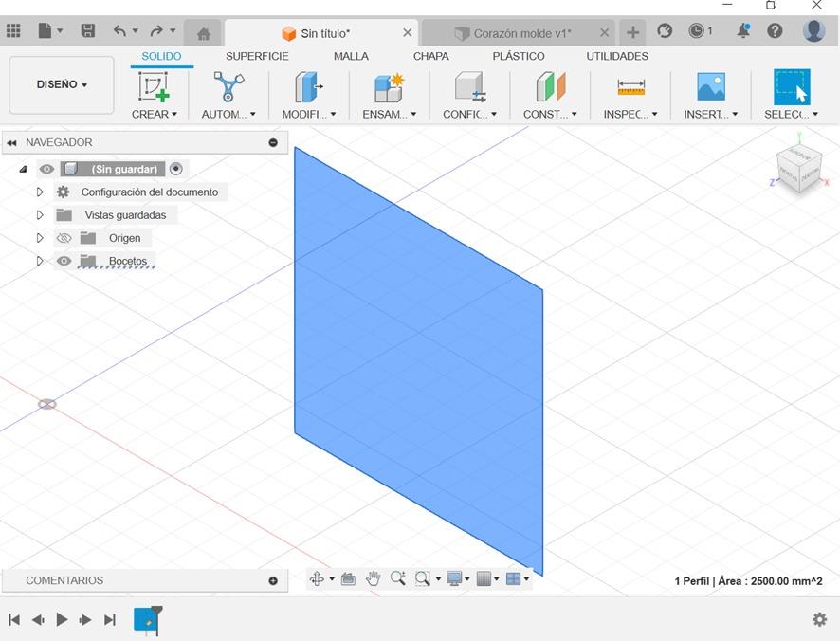Select the sketch marker in timeline
The image size is (840, 641).
146,619
